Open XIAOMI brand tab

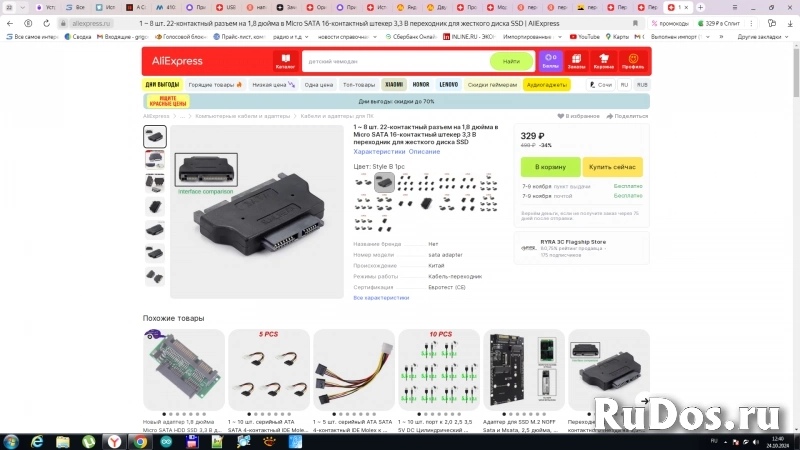(394, 85)
